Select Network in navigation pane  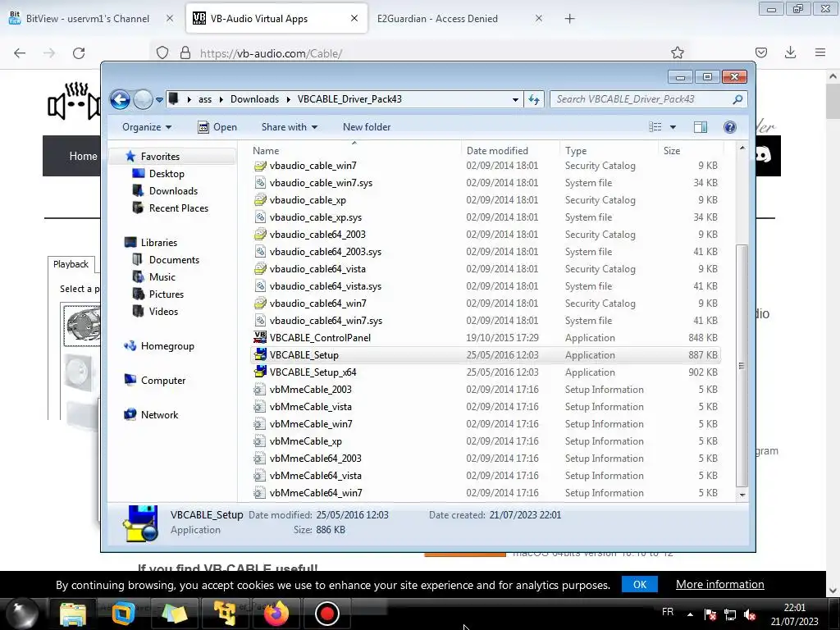[x=159, y=414]
